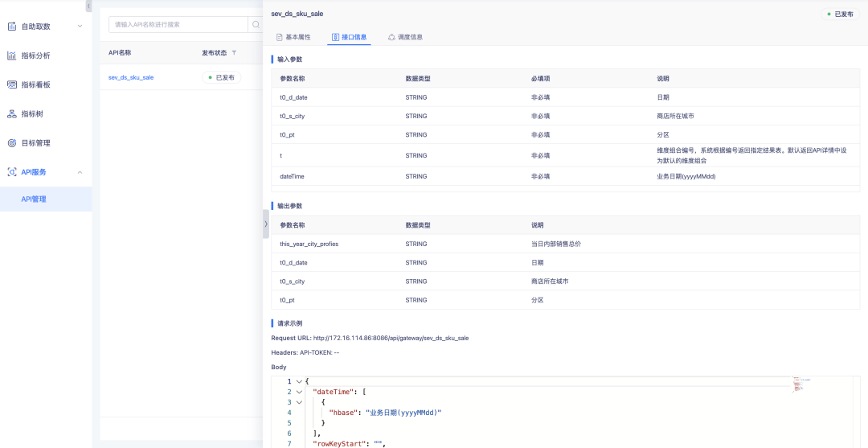Image resolution: width=868 pixels, height=448 pixels.
Task: Click the sev_ds_sku_sale drawer title
Action: click(x=297, y=14)
